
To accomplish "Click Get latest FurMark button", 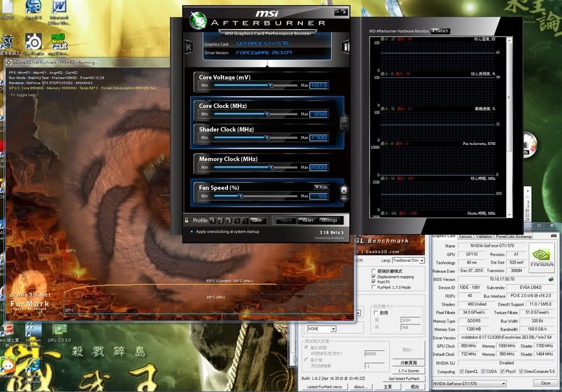I will [404, 378].
